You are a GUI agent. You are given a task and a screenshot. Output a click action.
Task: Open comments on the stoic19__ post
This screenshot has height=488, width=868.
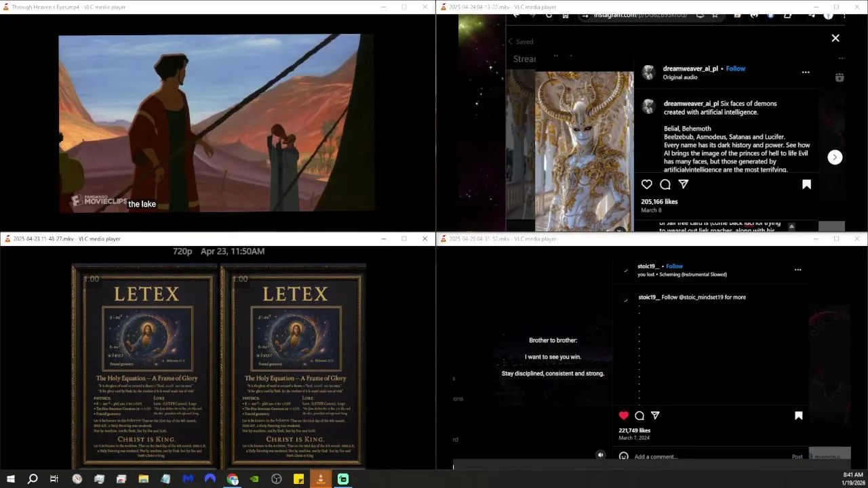click(639, 415)
